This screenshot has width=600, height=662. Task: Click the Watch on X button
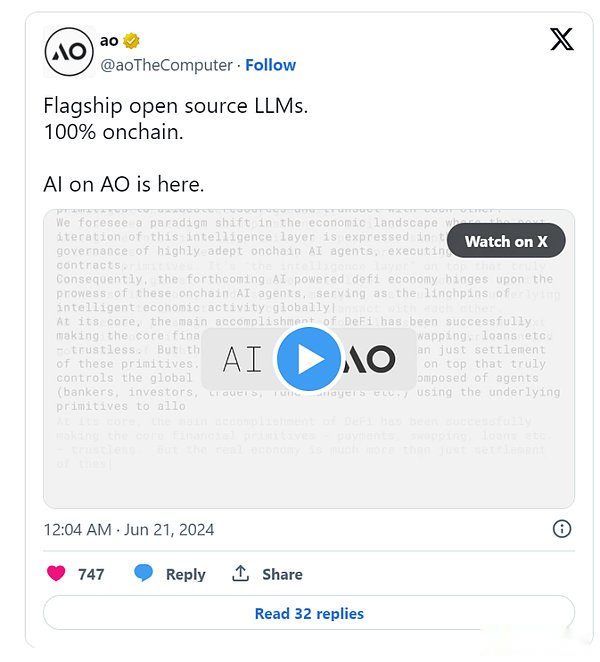(506, 241)
